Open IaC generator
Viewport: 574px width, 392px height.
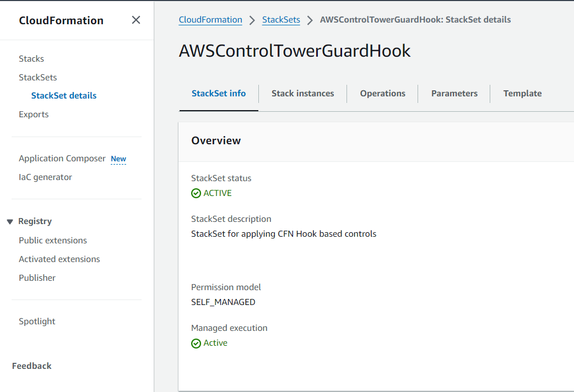[x=45, y=177]
